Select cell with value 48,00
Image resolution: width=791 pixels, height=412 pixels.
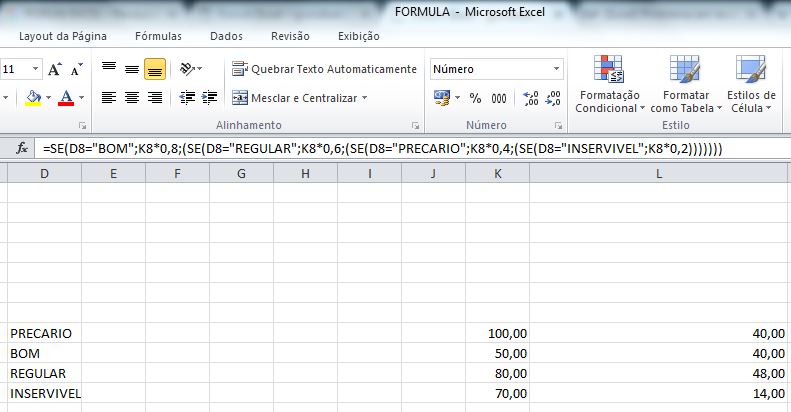(x=659, y=374)
